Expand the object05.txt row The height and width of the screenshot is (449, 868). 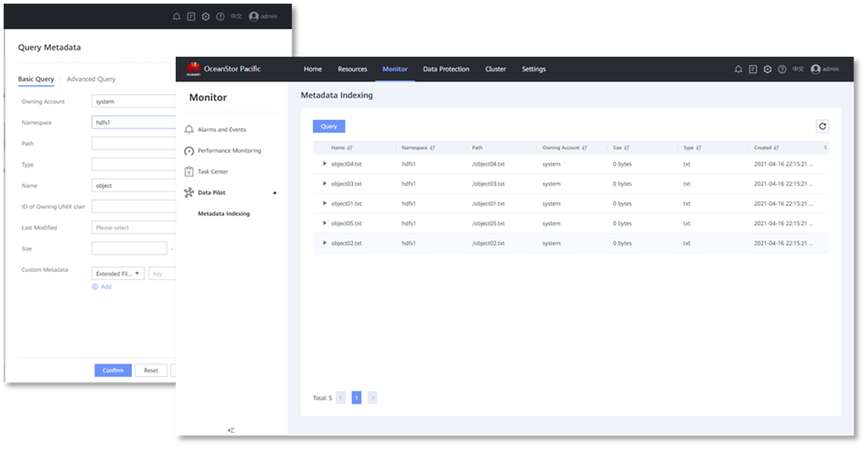click(x=325, y=223)
